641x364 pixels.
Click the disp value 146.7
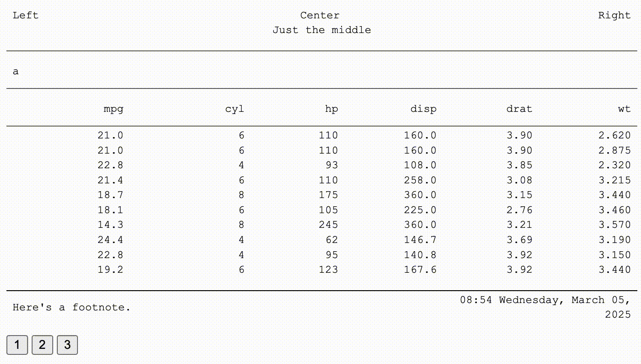click(420, 240)
